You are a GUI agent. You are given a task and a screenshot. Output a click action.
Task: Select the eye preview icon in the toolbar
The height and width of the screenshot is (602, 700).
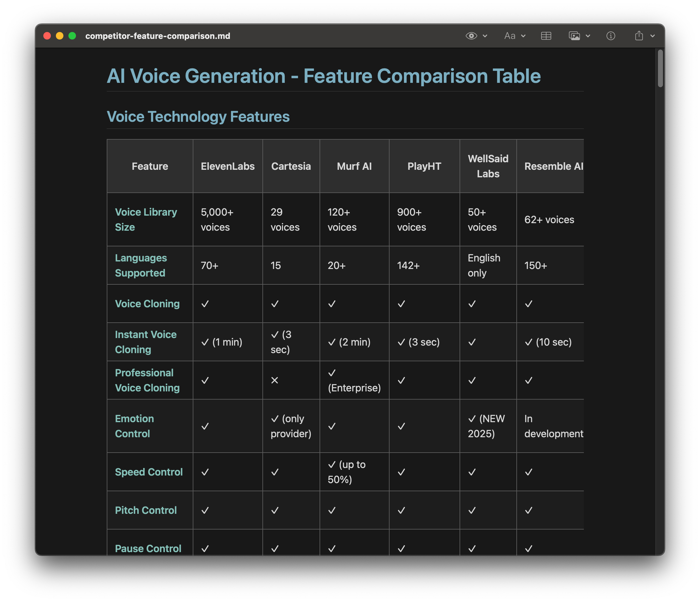(471, 35)
